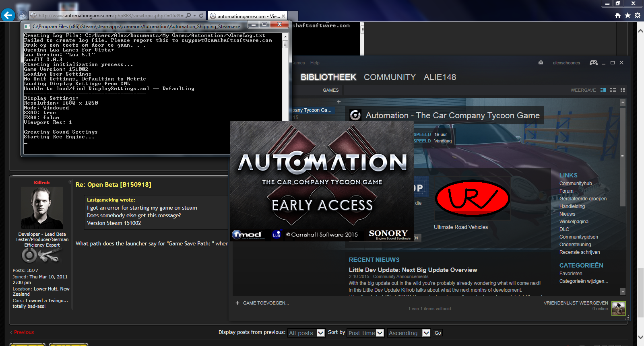This screenshot has height=346, width=644.
Task: Open DLC link in Steam sidebar
Action: click(x=564, y=229)
